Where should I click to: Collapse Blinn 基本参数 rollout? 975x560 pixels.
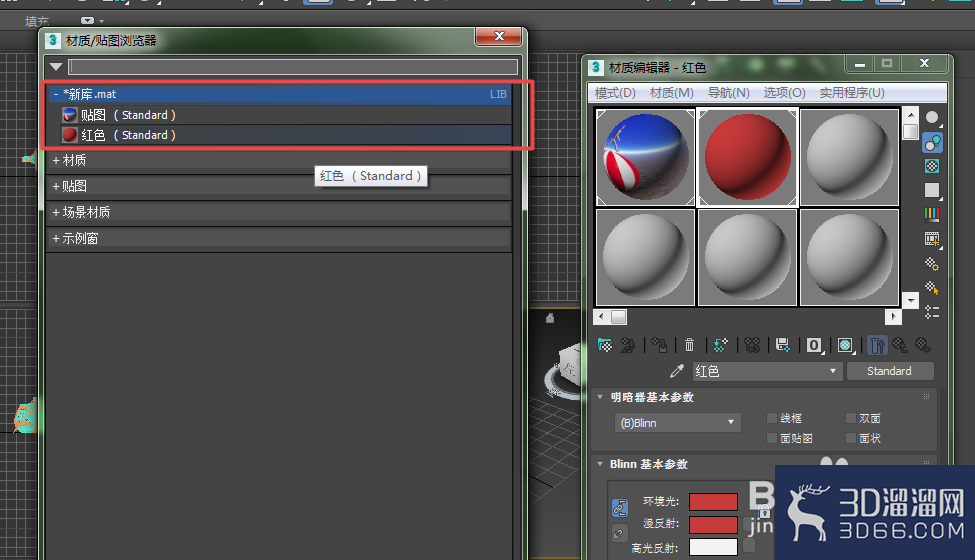(x=600, y=464)
